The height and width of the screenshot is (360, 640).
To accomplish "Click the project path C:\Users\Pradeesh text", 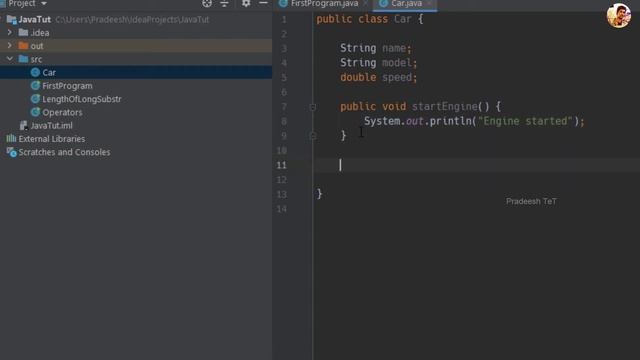I will 132,20.
